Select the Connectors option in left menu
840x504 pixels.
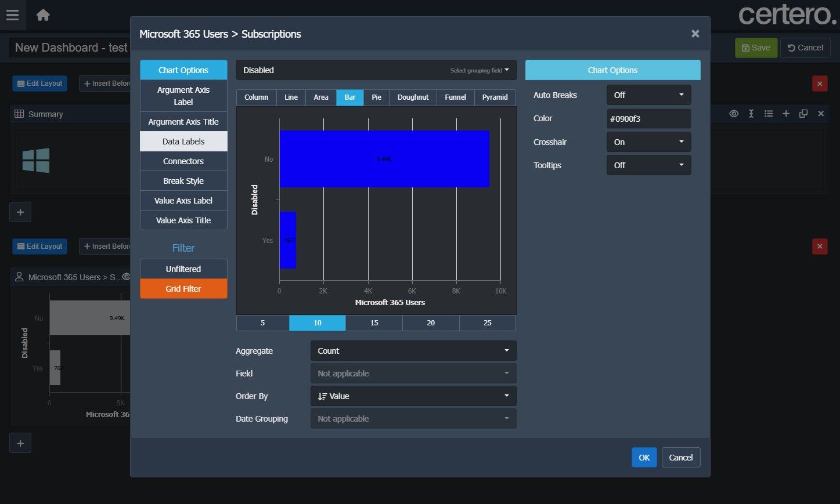point(183,161)
